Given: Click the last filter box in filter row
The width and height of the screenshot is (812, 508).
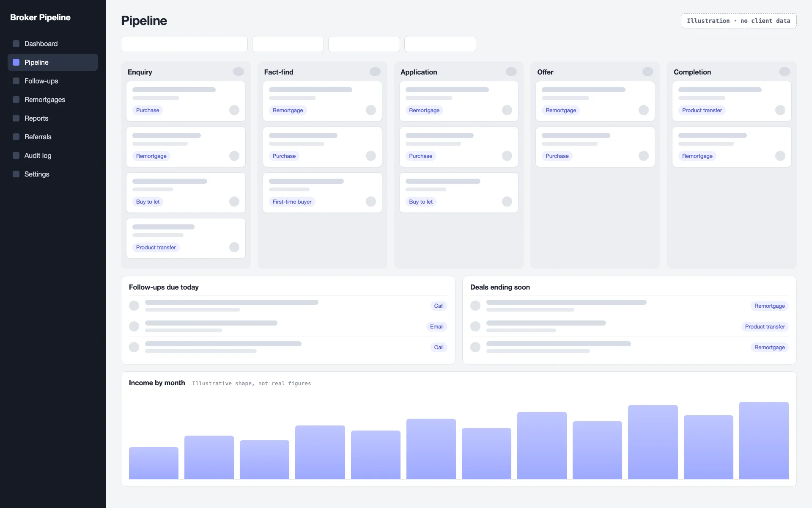Looking at the screenshot, I should (x=440, y=44).
